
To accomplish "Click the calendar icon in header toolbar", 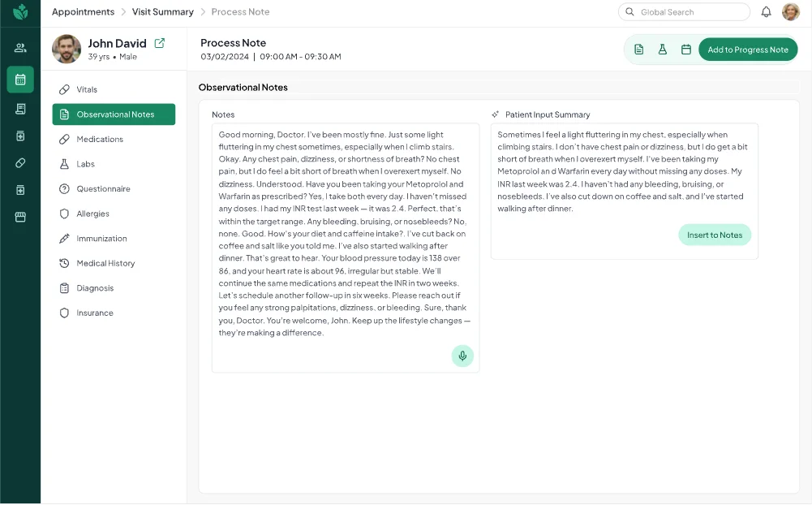I will pos(685,50).
